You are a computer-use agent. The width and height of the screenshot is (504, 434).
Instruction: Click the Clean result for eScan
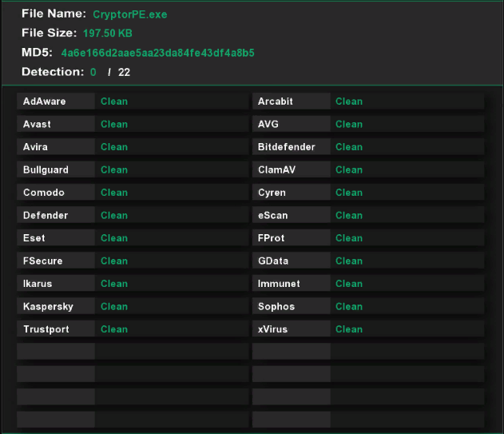pyautogui.click(x=349, y=216)
